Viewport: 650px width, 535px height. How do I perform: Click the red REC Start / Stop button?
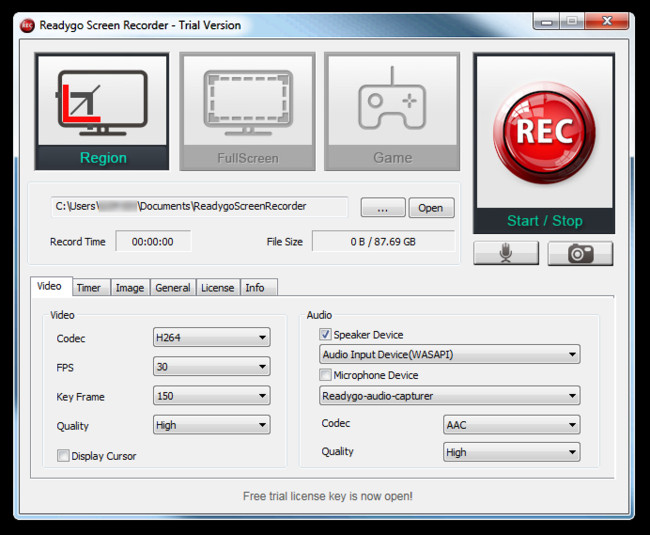pos(544,143)
